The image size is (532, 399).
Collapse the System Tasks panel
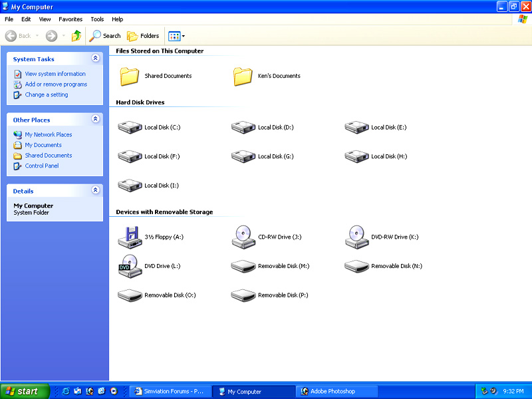(96, 59)
